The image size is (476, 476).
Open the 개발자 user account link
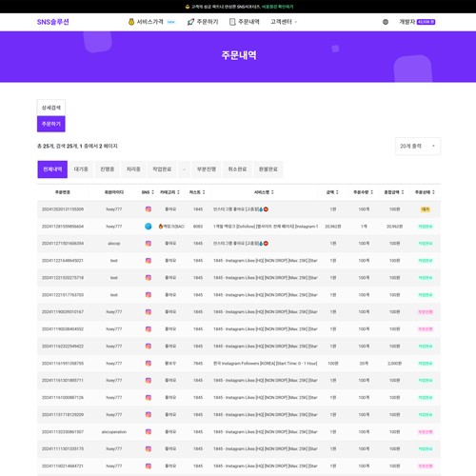click(407, 22)
